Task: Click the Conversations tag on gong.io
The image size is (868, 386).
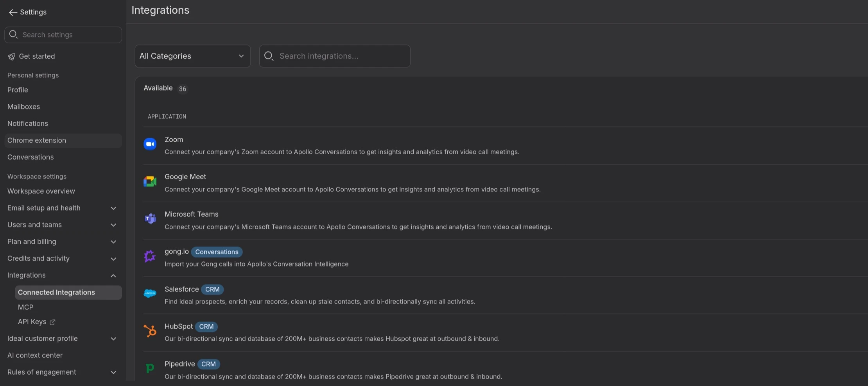Action: [217, 252]
